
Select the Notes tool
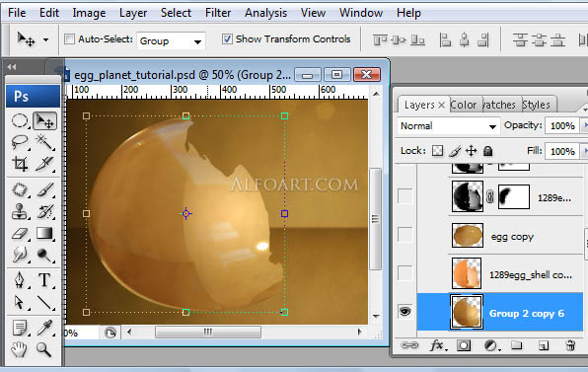[x=20, y=328]
